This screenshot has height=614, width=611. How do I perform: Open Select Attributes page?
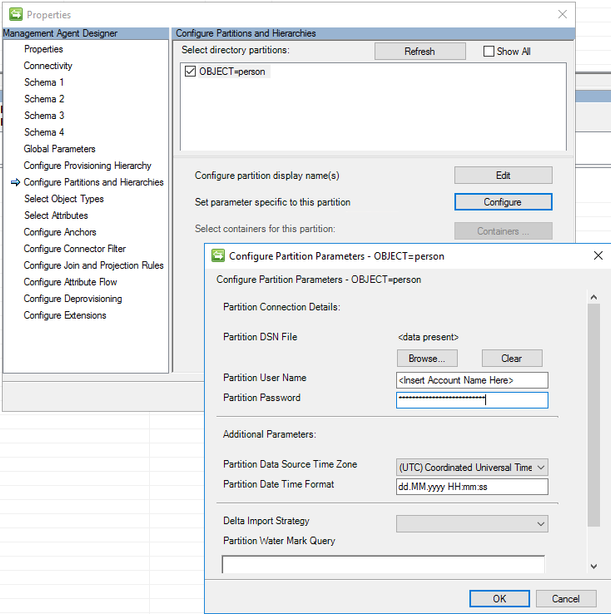click(56, 215)
